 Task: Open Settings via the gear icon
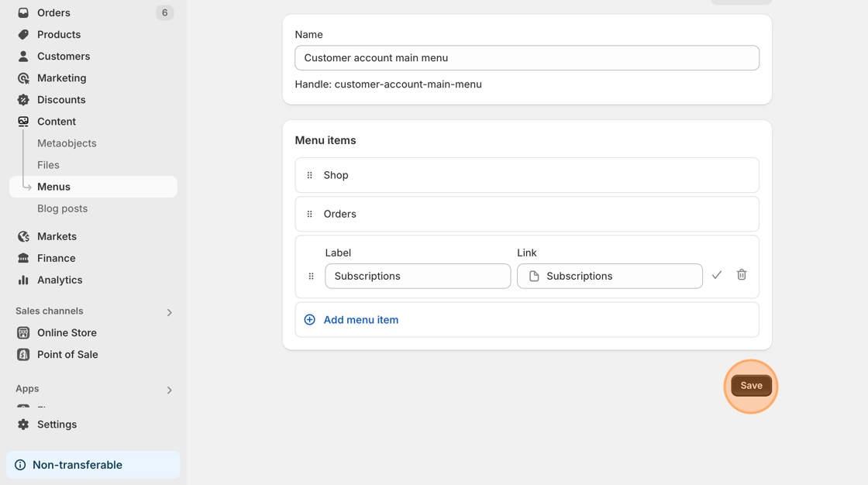(23, 425)
